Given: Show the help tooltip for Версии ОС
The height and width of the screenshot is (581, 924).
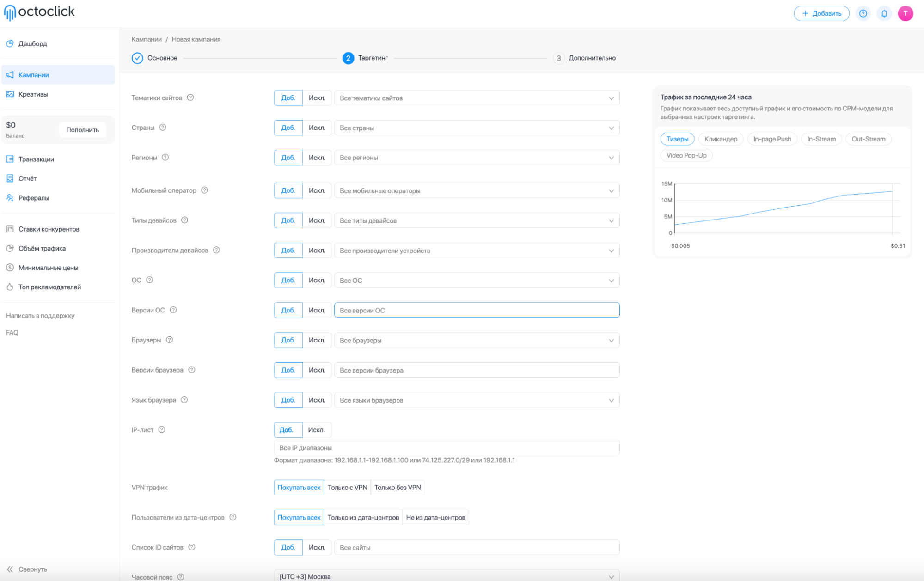Looking at the screenshot, I should click(173, 310).
